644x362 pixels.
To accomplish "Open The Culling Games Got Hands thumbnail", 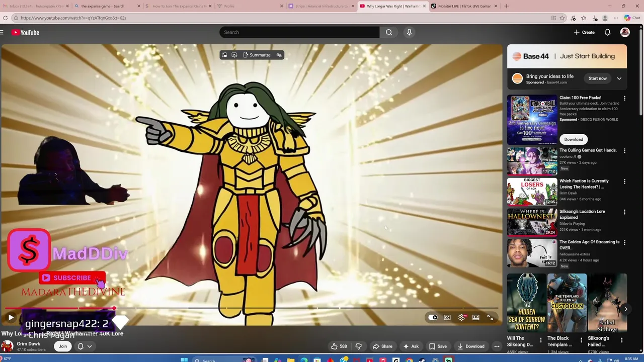I will point(532,161).
